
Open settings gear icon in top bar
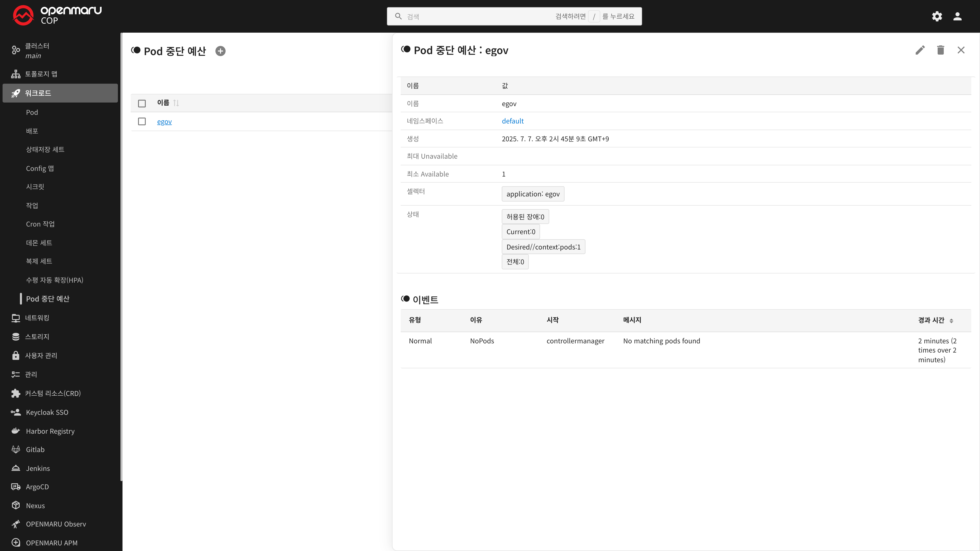click(x=937, y=16)
